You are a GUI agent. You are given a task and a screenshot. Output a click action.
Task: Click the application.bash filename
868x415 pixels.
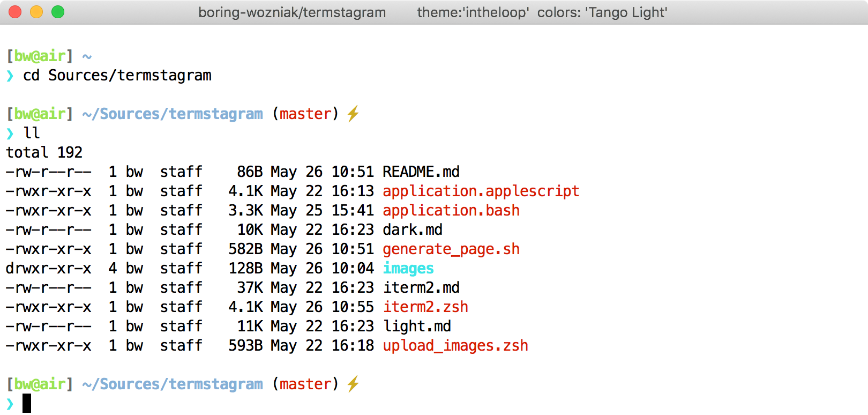pyautogui.click(x=451, y=210)
